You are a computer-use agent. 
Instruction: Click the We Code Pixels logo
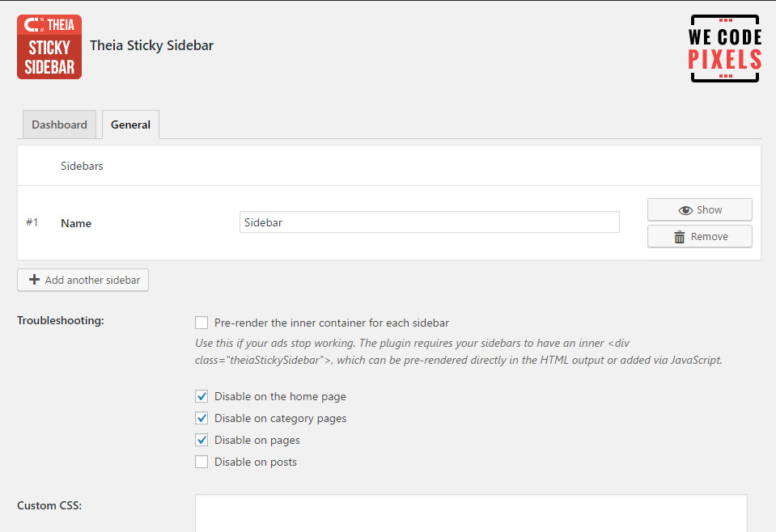pyautogui.click(x=724, y=49)
